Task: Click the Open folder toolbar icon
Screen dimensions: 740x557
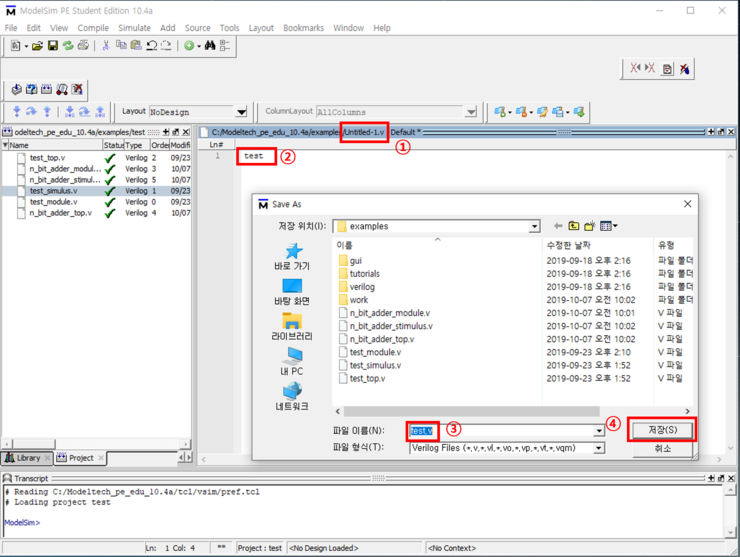Action: coord(37,45)
